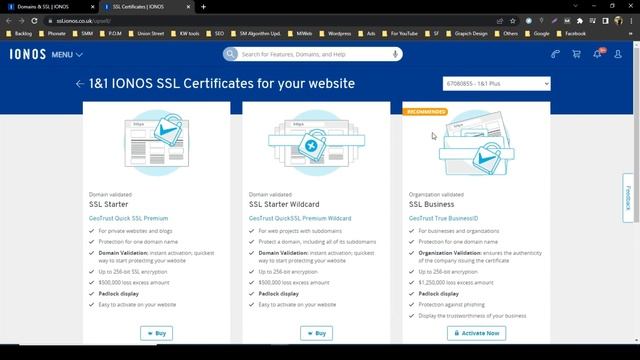Image resolution: width=640 pixels, height=360 pixels.
Task: Open the Extensions puzzle icon
Action: point(580,21)
